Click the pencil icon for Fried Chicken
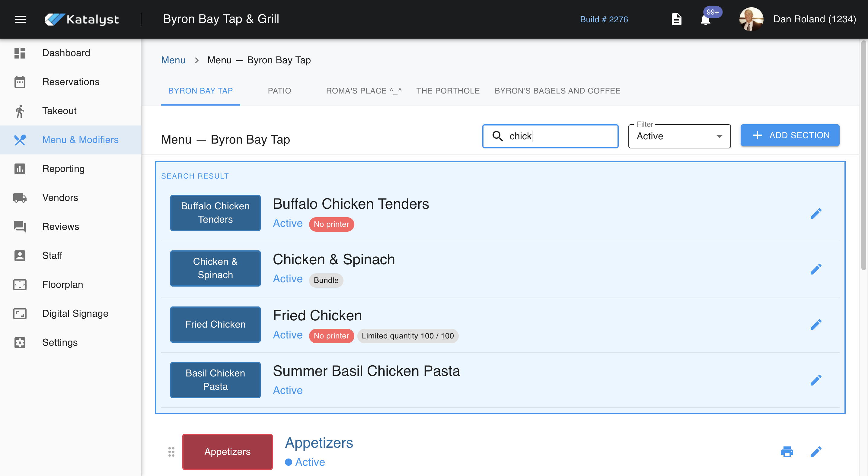This screenshot has height=476, width=868. (x=815, y=324)
